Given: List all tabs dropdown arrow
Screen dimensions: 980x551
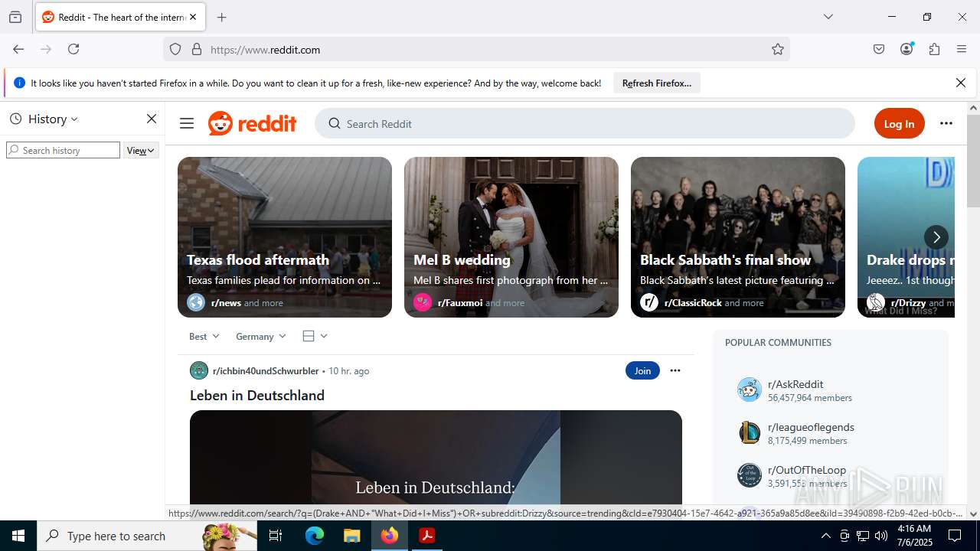Looking at the screenshot, I should 828,17.
